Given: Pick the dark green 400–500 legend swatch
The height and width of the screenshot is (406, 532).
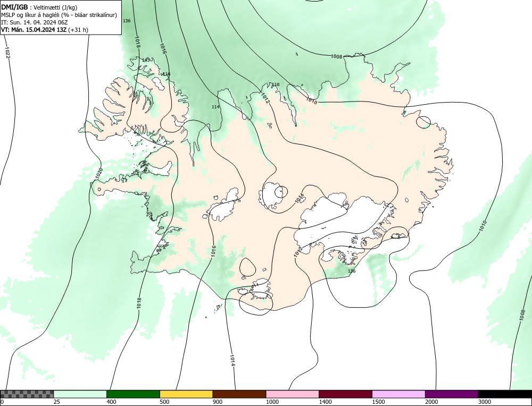Looking at the screenshot, I should coord(133,394).
